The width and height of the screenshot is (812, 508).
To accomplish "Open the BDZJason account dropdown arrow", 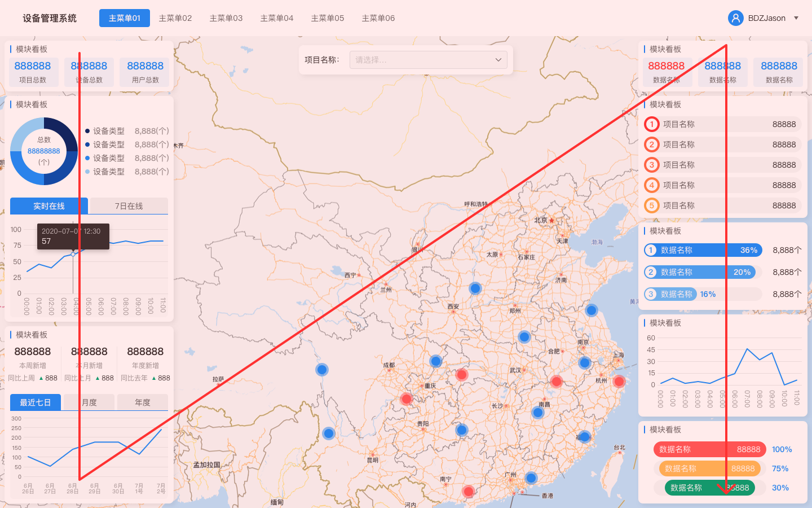I will 796,18.
